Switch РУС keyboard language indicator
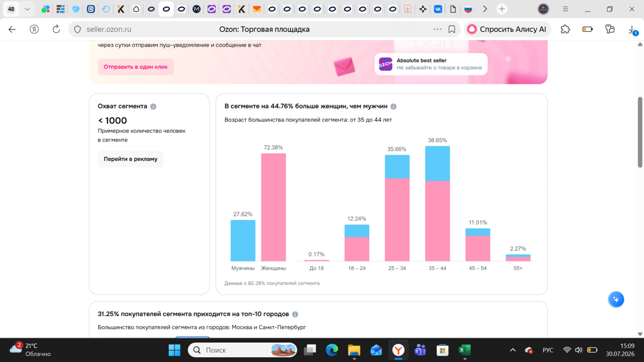644x362 pixels. tap(548, 350)
